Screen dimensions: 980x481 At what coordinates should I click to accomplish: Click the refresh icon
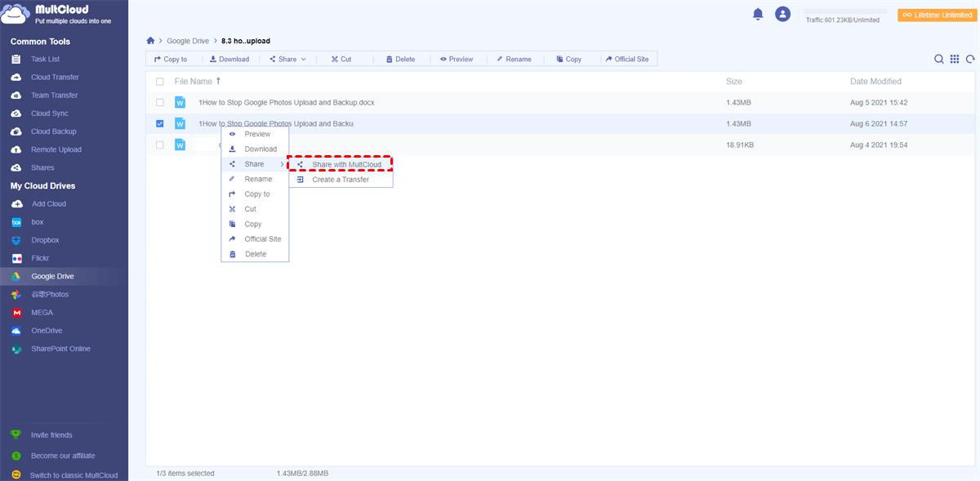click(970, 59)
